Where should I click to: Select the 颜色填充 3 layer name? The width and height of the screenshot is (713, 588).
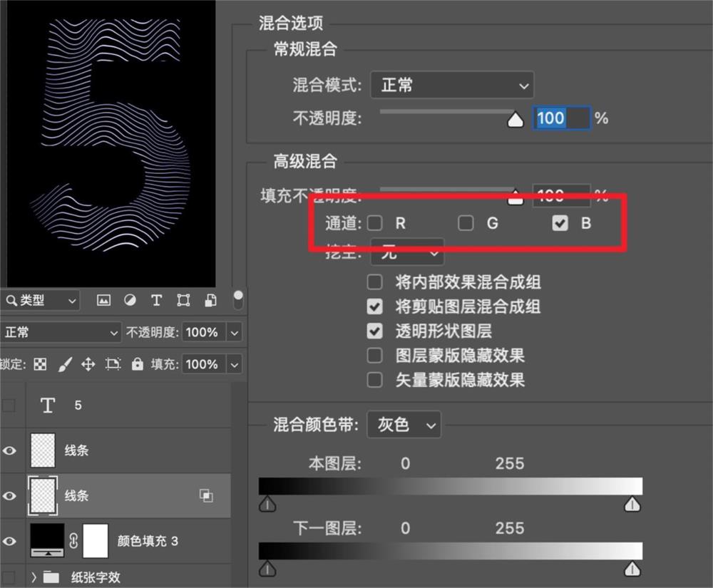pyautogui.click(x=148, y=541)
